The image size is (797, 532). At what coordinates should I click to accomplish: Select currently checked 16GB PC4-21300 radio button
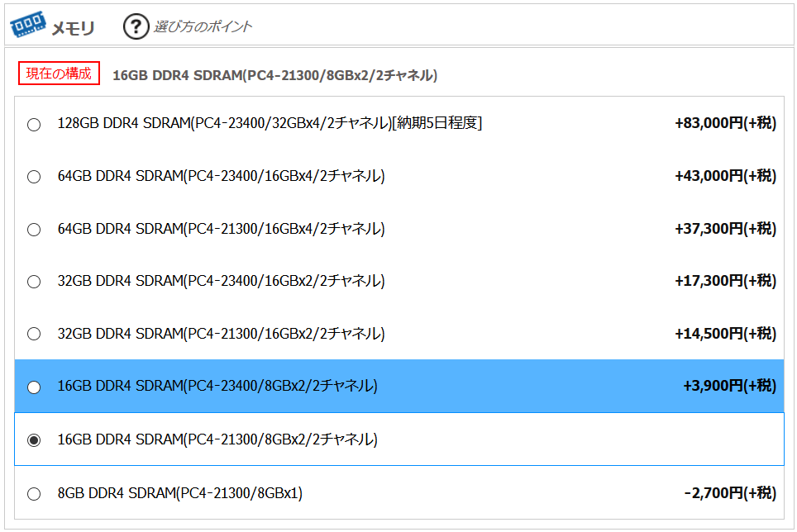pos(34,440)
